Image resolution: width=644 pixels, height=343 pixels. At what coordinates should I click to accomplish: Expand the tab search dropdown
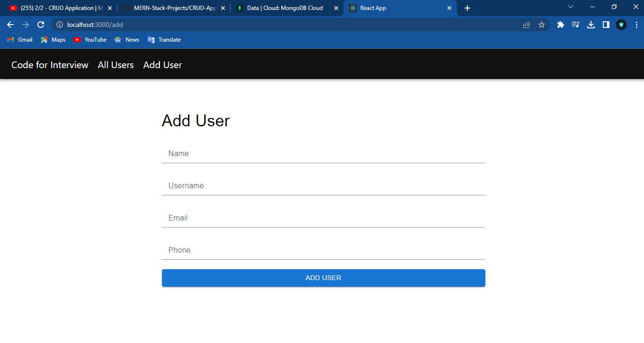tap(571, 7)
